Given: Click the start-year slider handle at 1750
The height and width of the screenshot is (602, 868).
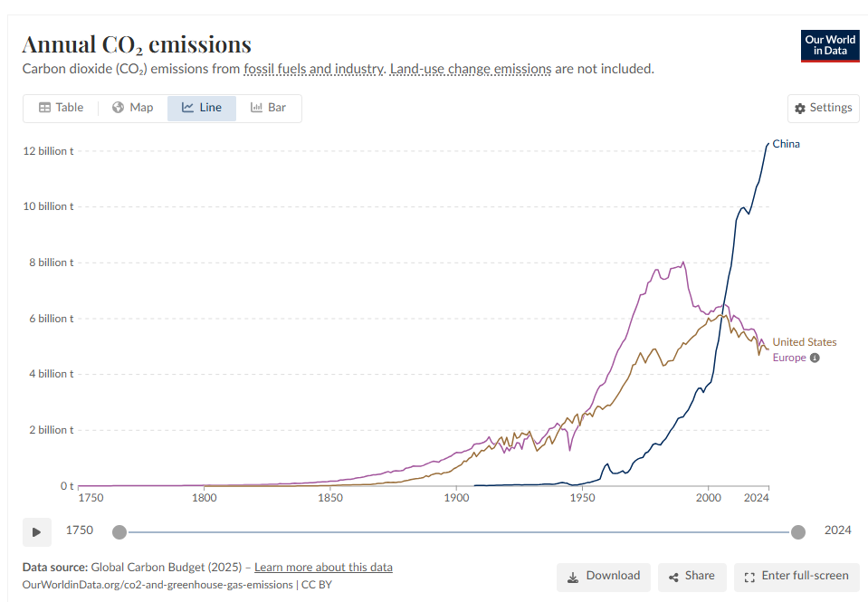Looking at the screenshot, I should (x=119, y=531).
